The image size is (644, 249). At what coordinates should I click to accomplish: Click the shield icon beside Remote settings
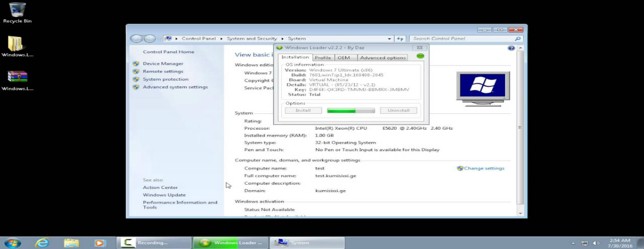(x=136, y=71)
